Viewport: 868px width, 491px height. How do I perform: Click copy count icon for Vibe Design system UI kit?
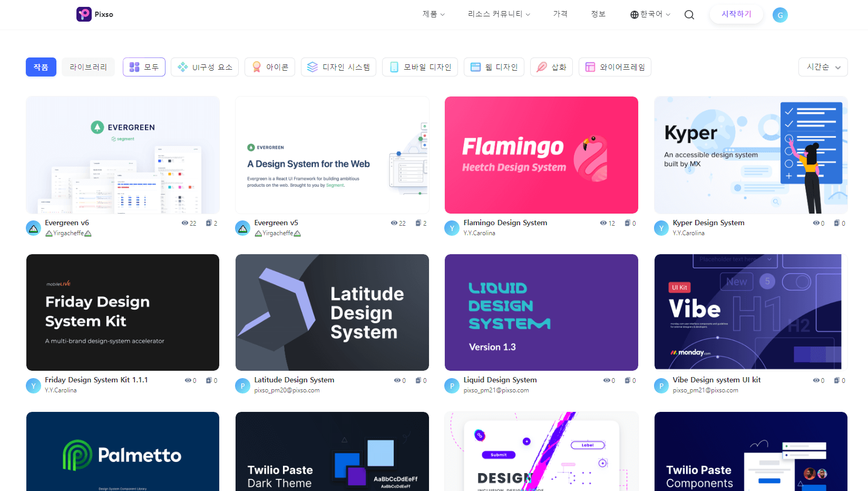click(x=837, y=380)
